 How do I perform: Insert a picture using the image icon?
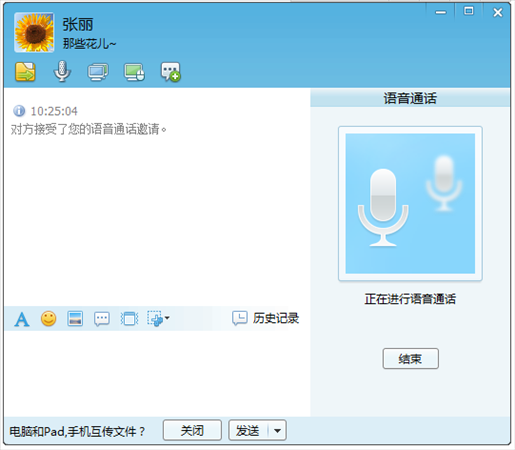(x=75, y=319)
